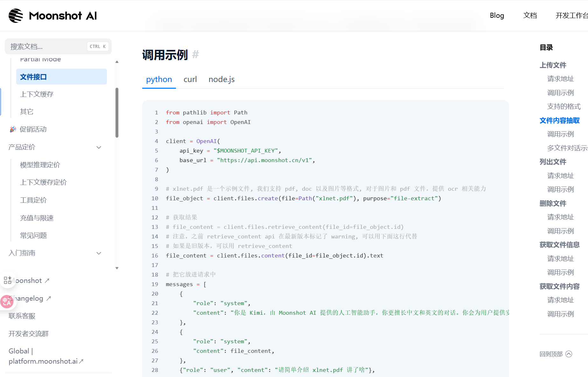Open Blog in top navigation

497,15
